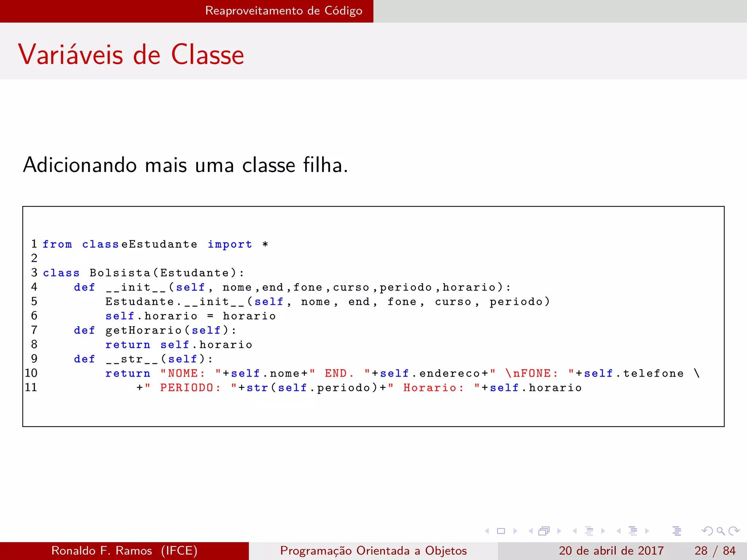Click the code line 'from classeEstudante import *'
The image size is (747, 560).
pyautogui.click(x=155, y=244)
